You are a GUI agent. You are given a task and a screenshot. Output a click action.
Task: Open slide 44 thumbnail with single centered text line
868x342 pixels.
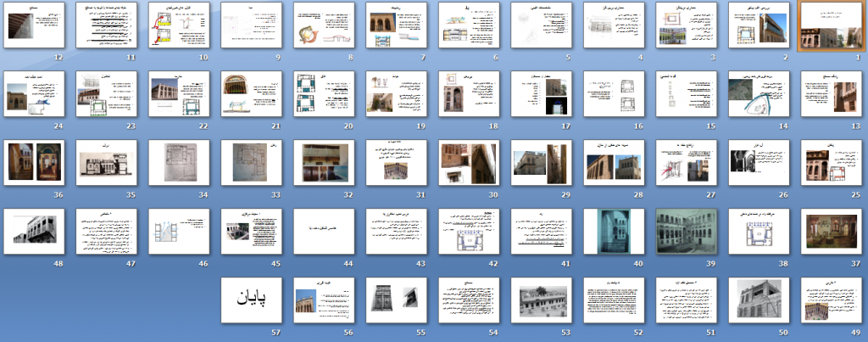(x=324, y=231)
